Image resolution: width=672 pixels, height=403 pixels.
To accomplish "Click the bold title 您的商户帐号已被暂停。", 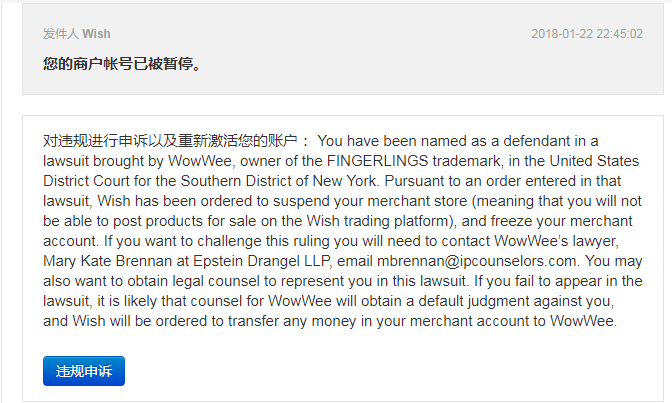I will tap(122, 63).
